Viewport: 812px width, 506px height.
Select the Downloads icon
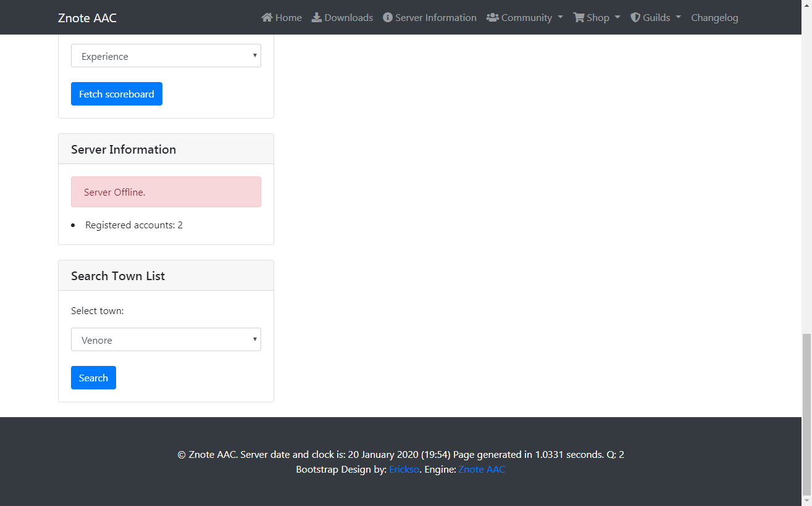click(316, 17)
